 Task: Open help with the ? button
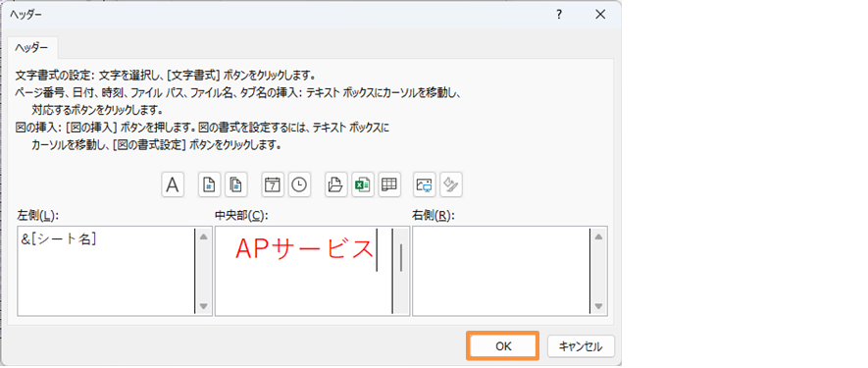[560, 15]
